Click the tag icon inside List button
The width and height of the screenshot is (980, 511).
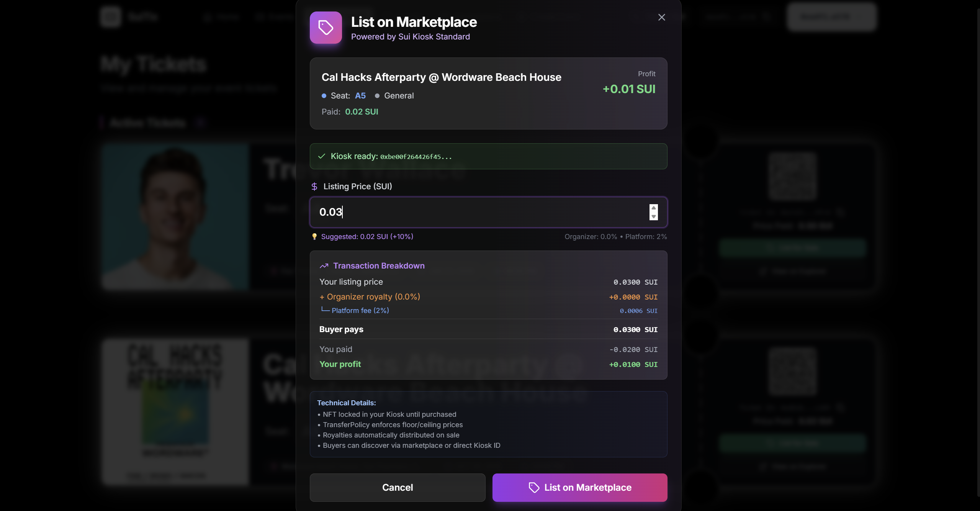pos(534,487)
